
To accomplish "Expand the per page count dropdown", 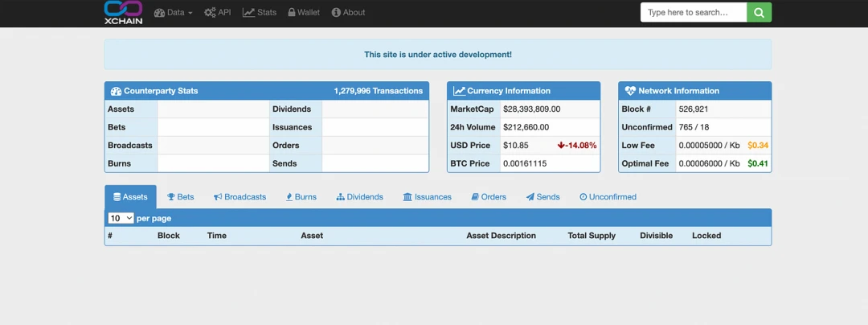I will tap(121, 218).
